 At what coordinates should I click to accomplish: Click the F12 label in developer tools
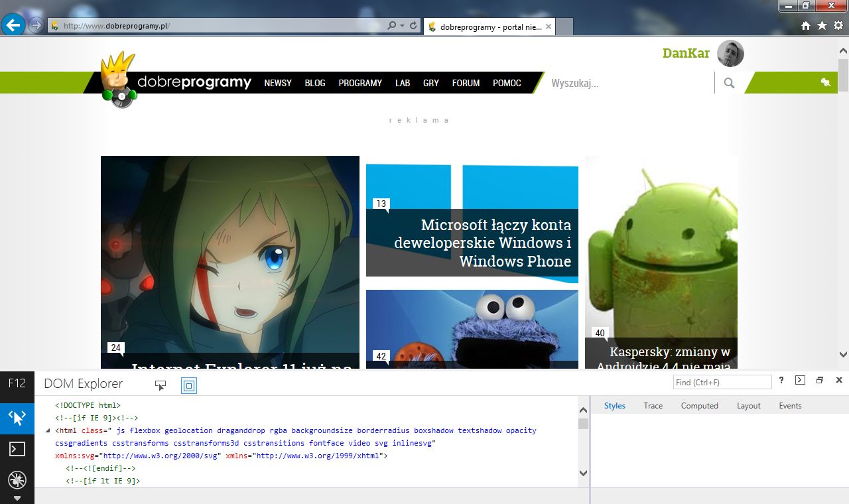[17, 383]
